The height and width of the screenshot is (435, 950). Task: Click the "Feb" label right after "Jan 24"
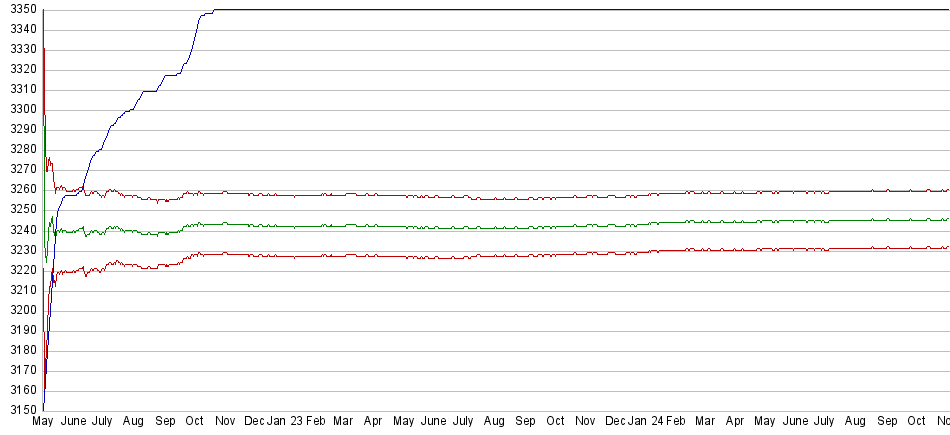675,422
